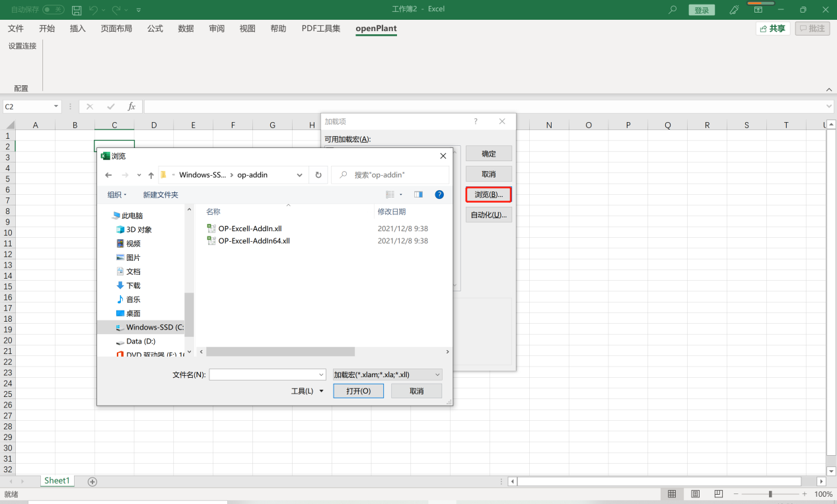This screenshot has height=504, width=837.
Task: Switch to page layout view in status bar
Action: (x=695, y=494)
